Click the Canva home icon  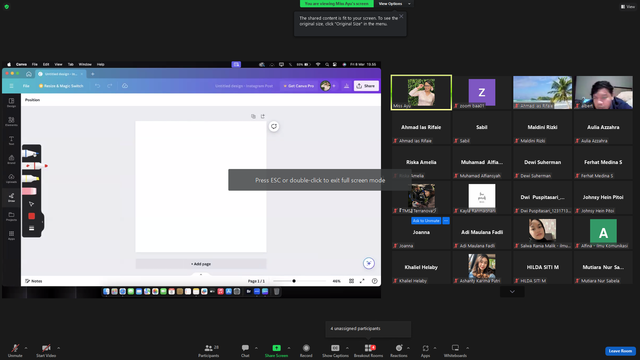coord(29,74)
